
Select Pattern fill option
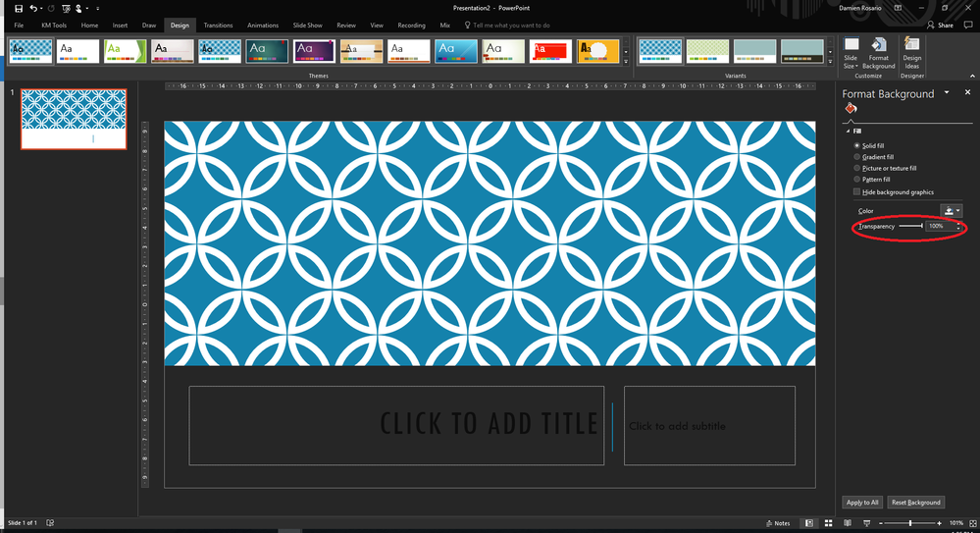tap(872, 180)
